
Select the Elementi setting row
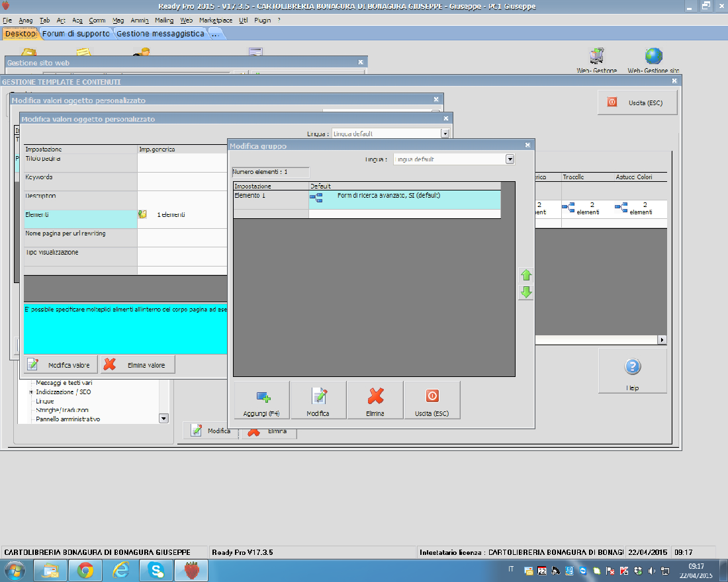[80, 219]
